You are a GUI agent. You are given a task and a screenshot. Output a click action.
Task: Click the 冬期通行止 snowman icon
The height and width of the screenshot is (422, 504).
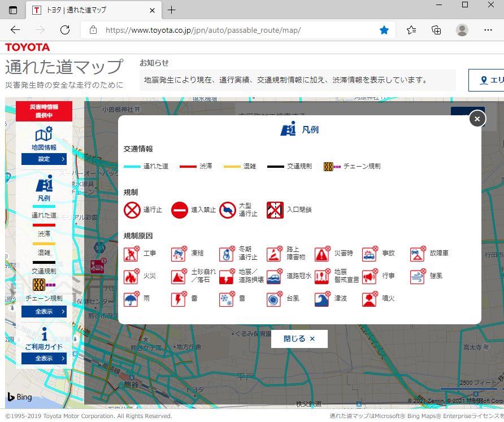(x=227, y=254)
